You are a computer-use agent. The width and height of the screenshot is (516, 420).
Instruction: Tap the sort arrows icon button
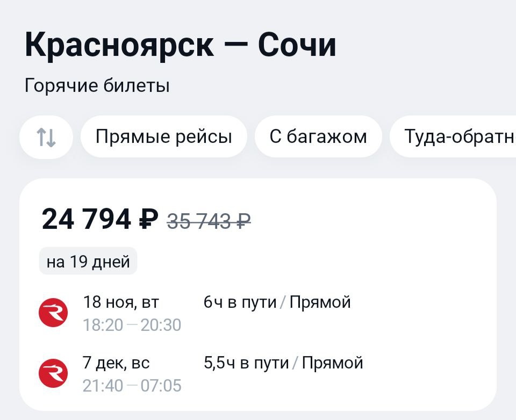[x=46, y=137]
